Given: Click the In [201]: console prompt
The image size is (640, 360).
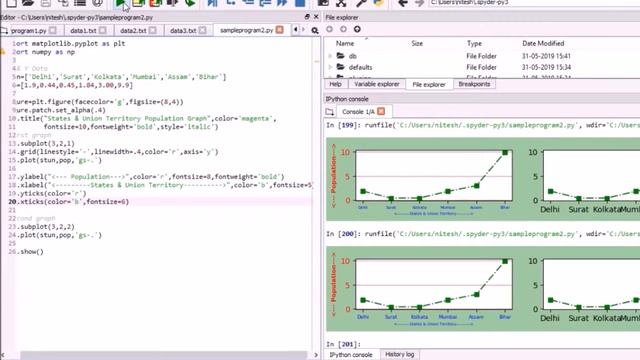Looking at the screenshot, I should point(343,344).
